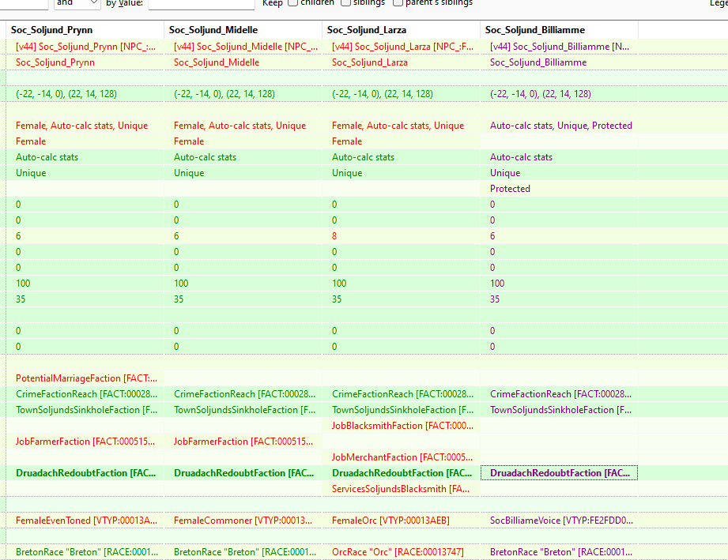Select the bounds "(-22, -14, 0), (22, 14, 128)" in the Prynn column
This screenshot has width=728, height=560.
pyautogui.click(x=85, y=94)
